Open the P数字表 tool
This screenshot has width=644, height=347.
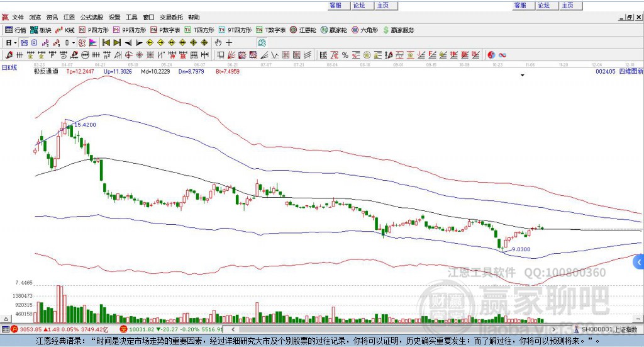tap(165, 30)
